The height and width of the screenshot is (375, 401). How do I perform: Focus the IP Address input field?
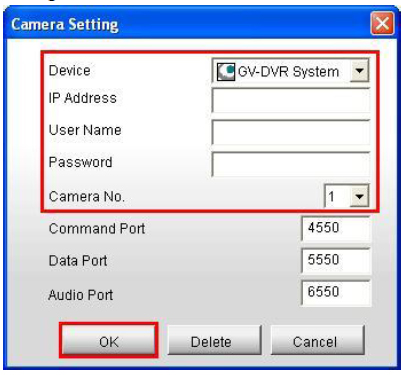tap(291, 100)
